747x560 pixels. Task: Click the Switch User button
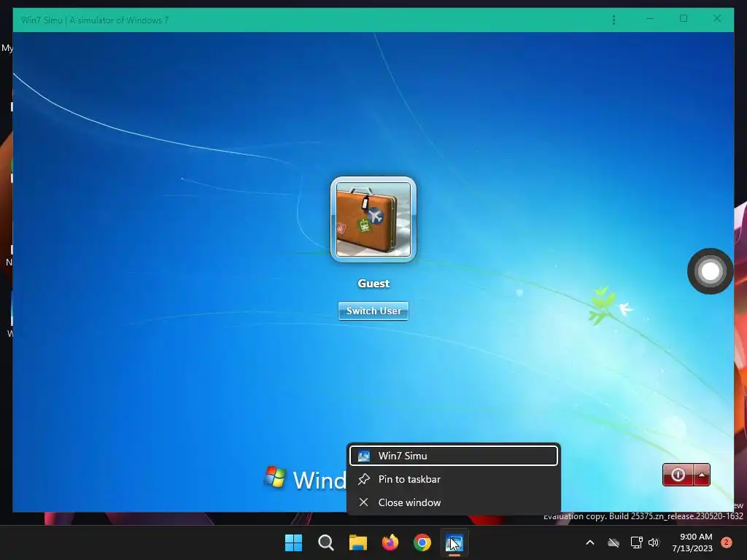click(x=373, y=311)
